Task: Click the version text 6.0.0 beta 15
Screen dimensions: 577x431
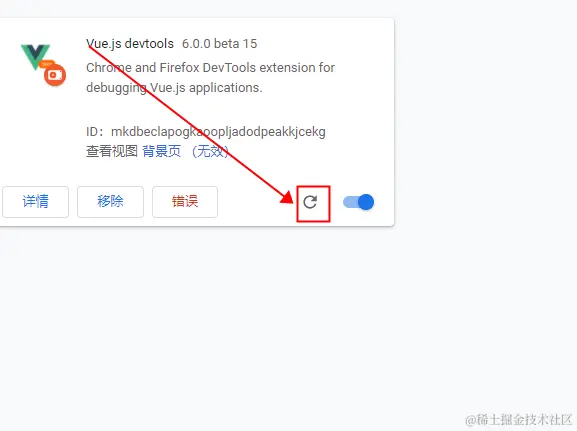Action: tap(220, 43)
